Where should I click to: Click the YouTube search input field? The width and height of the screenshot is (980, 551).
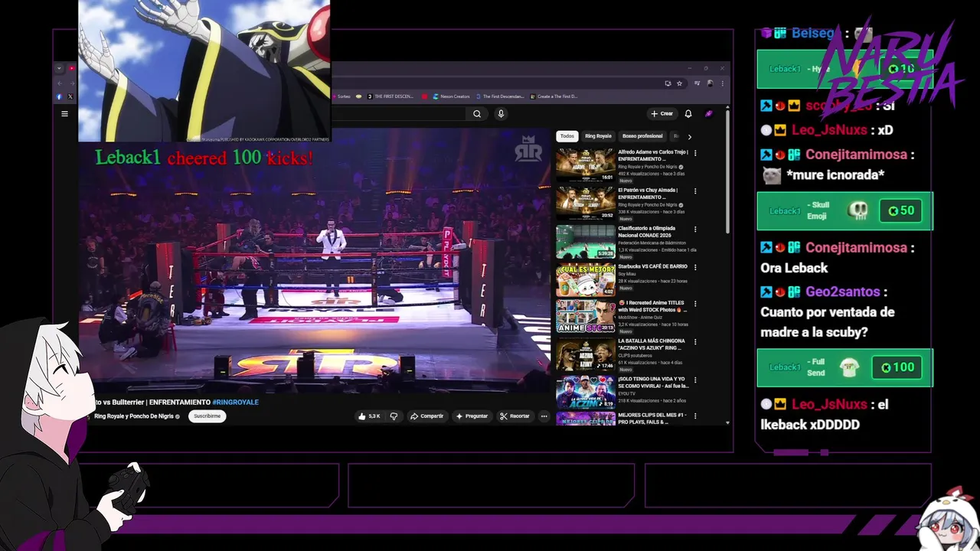(x=399, y=114)
